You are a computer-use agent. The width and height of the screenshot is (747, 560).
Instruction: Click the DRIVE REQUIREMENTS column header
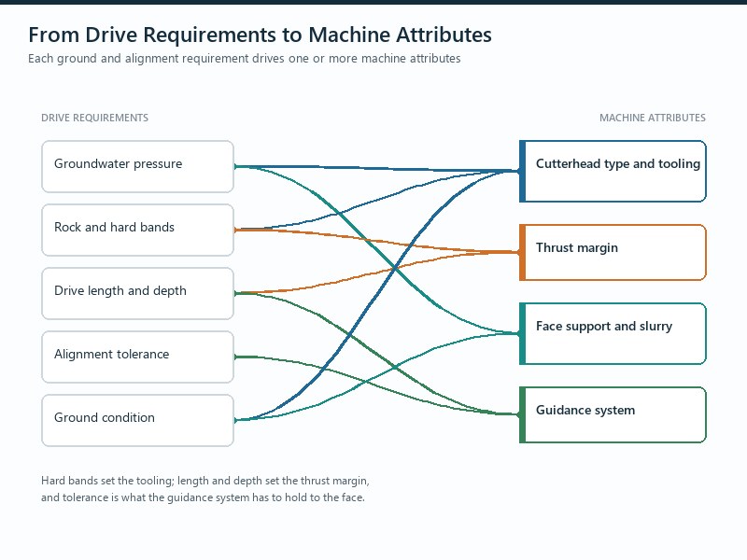tap(95, 118)
